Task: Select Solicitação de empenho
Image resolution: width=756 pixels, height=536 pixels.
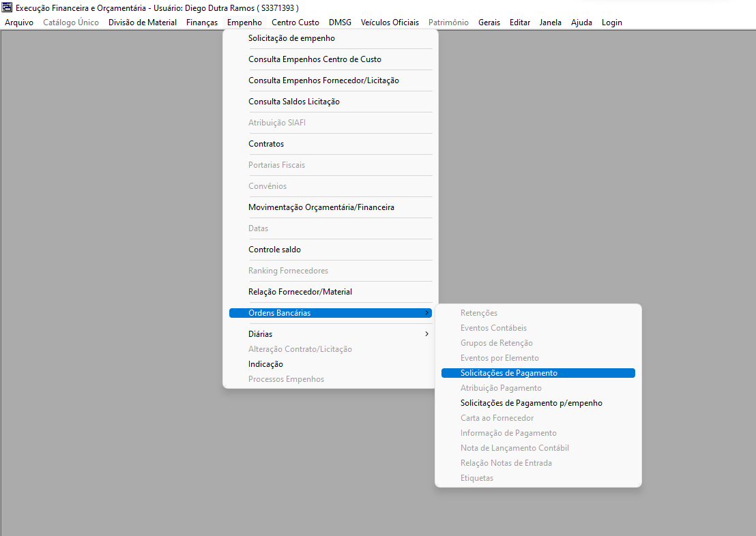Action: (x=291, y=38)
